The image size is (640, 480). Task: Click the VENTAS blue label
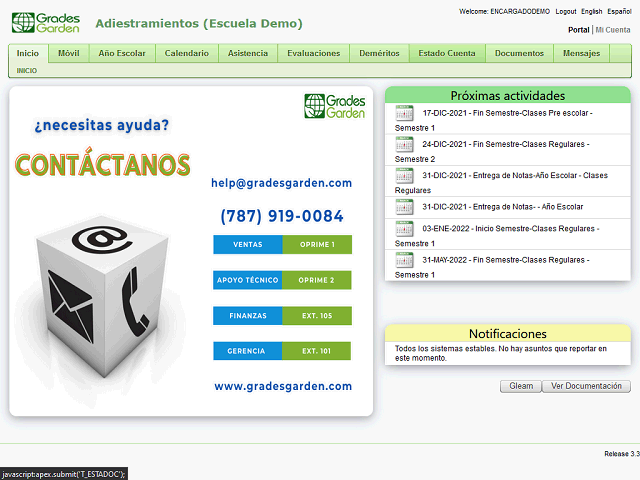click(x=248, y=244)
